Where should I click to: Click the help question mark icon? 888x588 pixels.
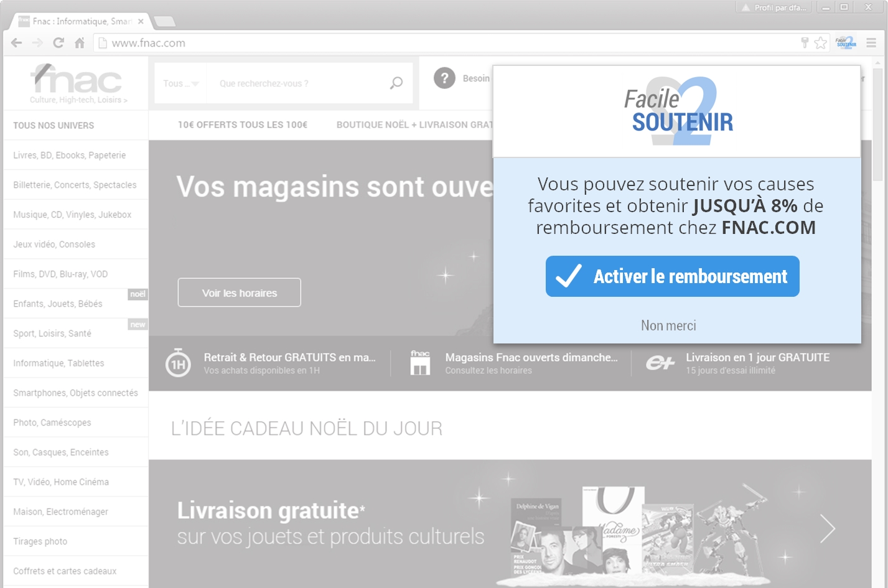pyautogui.click(x=444, y=78)
